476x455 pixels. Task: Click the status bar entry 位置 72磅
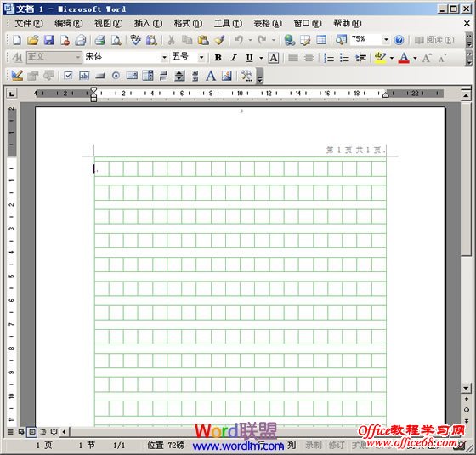166,446
